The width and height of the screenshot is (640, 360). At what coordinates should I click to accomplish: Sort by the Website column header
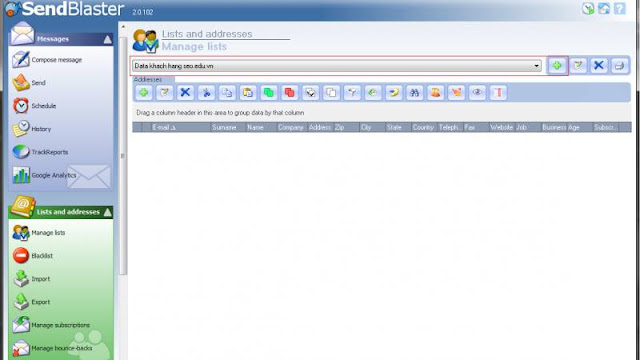coord(502,127)
